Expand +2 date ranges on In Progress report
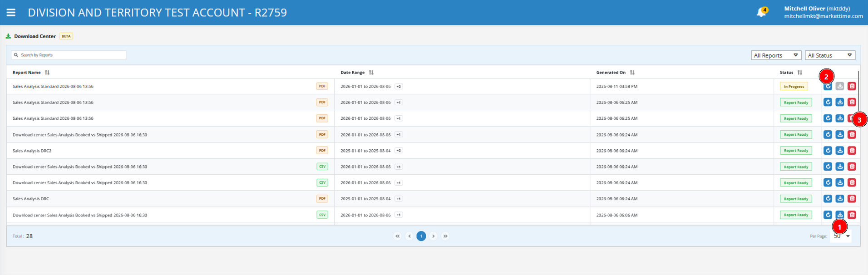868x275 pixels. (x=399, y=87)
